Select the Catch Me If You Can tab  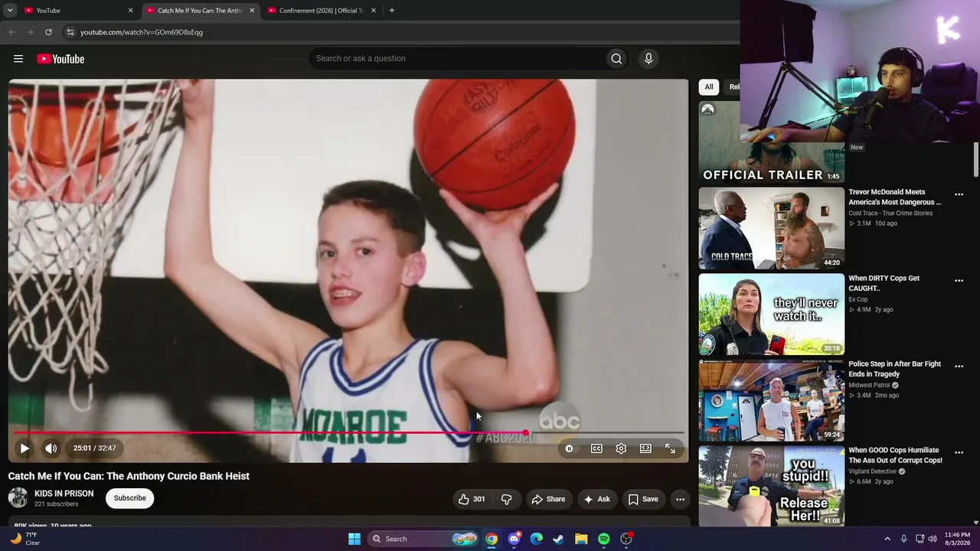coord(201,11)
